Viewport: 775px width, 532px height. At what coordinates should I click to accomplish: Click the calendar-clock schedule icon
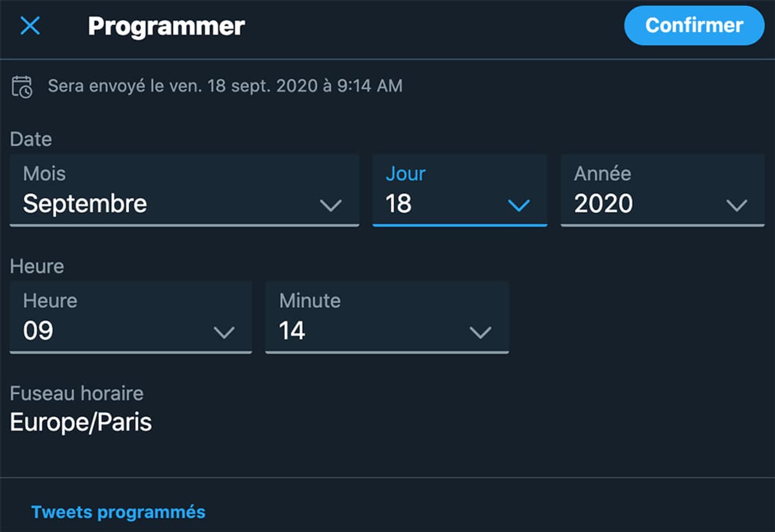23,85
